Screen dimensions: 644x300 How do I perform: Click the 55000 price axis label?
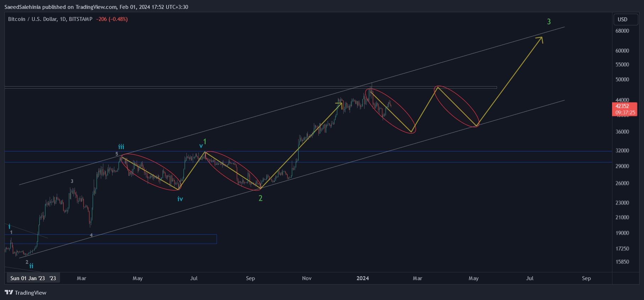622,65
